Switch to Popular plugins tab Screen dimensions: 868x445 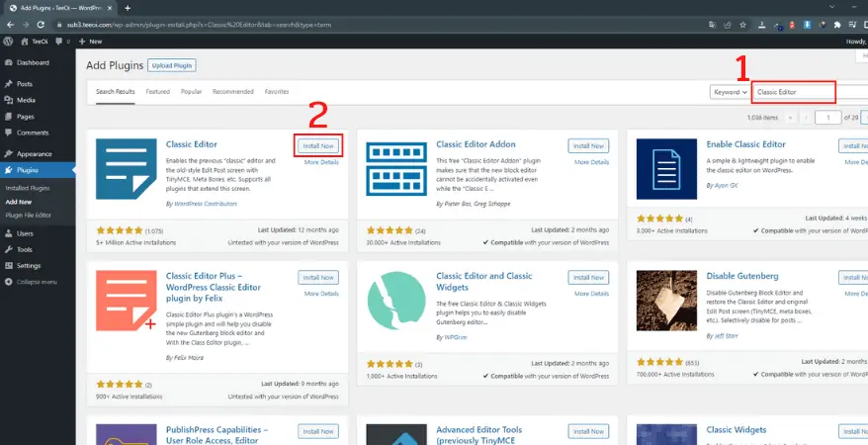coord(191,92)
